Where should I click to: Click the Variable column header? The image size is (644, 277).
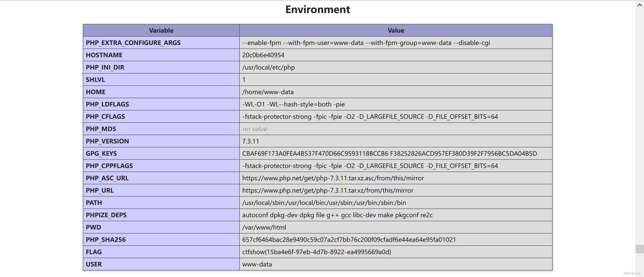click(161, 30)
